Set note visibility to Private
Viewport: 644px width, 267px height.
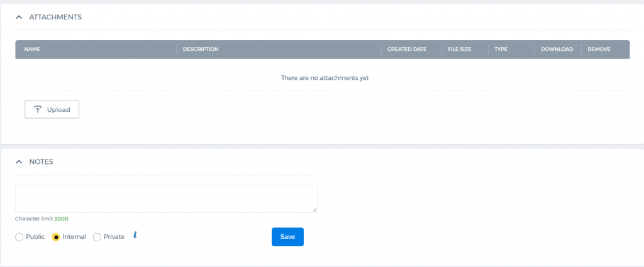coord(97,237)
